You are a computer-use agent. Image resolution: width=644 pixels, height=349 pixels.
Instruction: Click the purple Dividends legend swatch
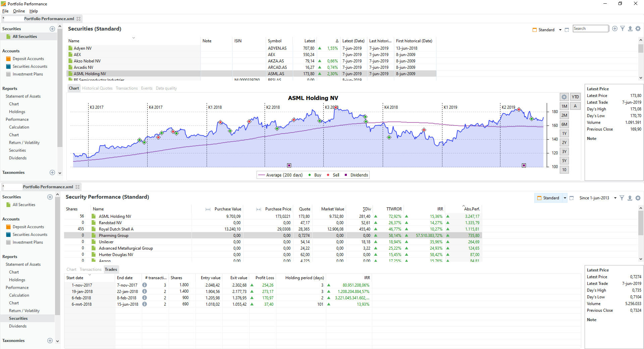(346, 175)
